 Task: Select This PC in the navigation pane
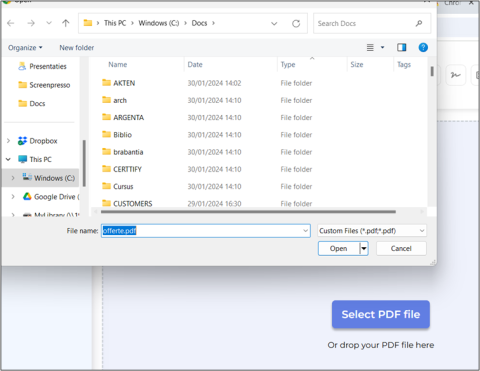[x=40, y=159]
